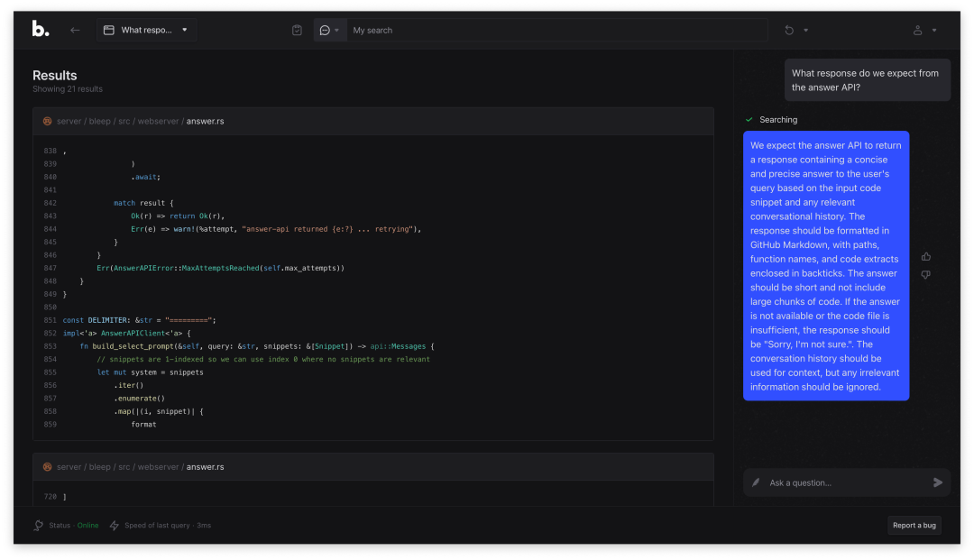974x560 pixels.
Task: Go back using the left arrow
Action: [x=75, y=30]
